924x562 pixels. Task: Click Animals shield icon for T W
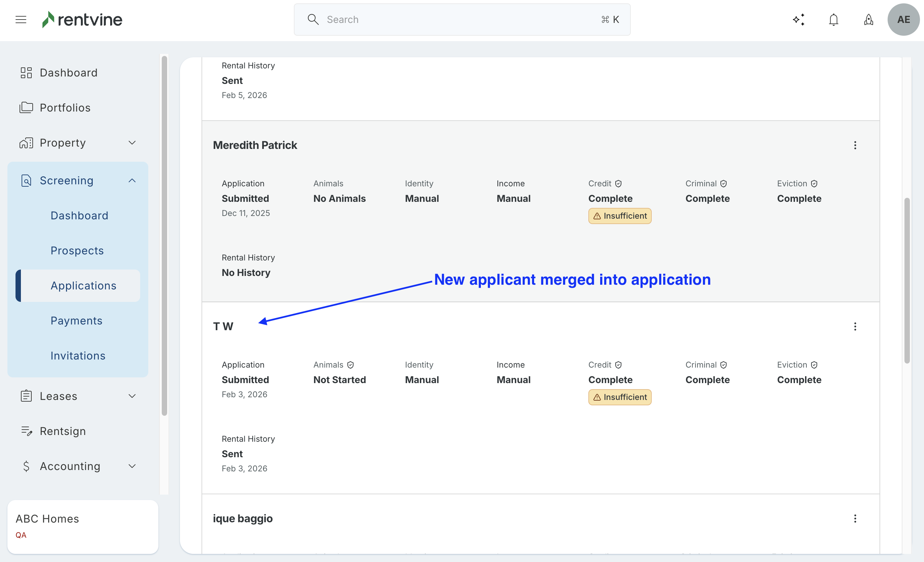point(350,365)
